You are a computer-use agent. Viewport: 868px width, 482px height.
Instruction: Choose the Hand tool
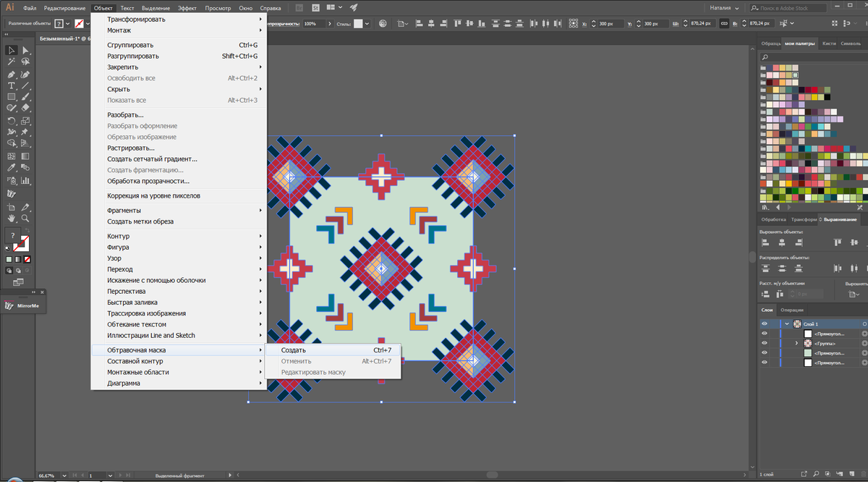[12, 218]
